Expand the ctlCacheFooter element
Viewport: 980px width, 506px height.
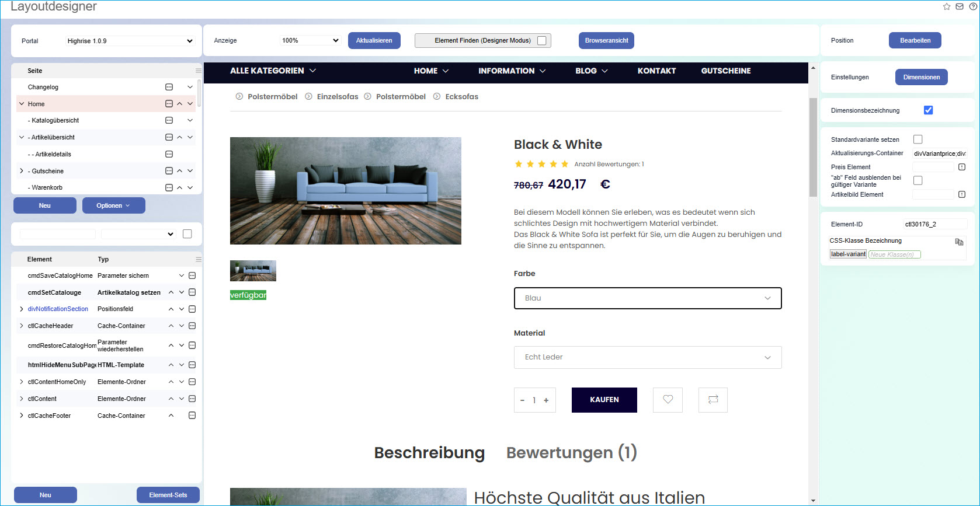coord(22,416)
